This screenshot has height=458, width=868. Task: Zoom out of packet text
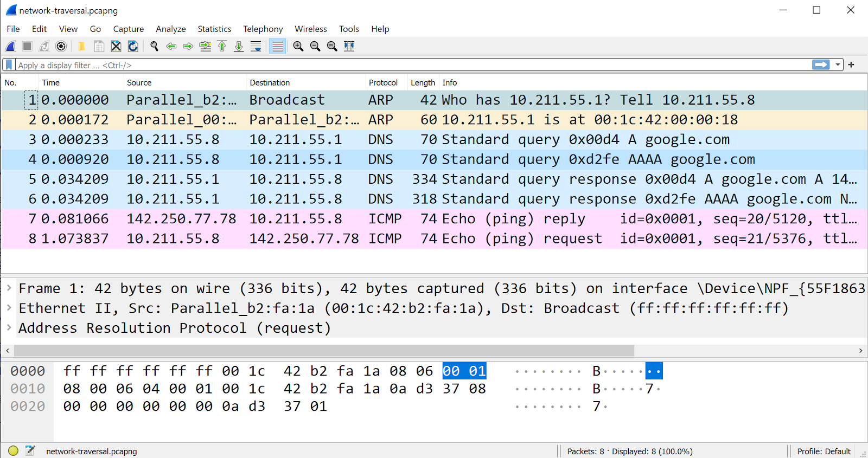point(315,47)
